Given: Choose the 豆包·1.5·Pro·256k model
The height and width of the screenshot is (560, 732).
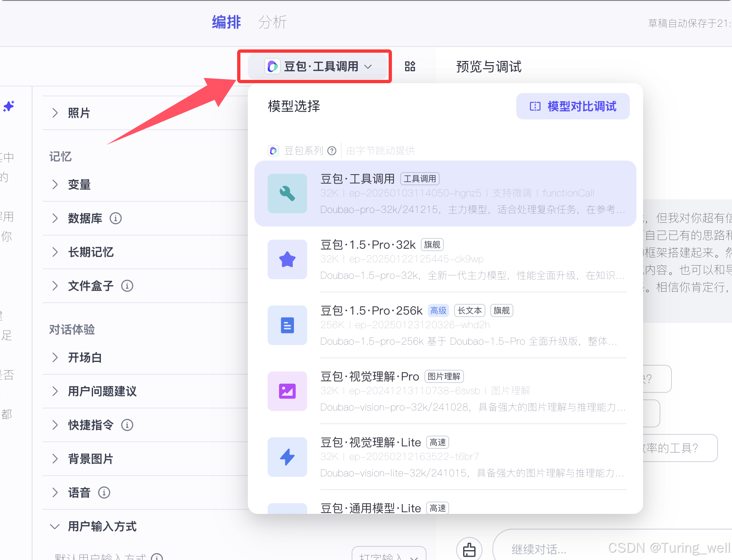Looking at the screenshot, I should click(x=445, y=325).
